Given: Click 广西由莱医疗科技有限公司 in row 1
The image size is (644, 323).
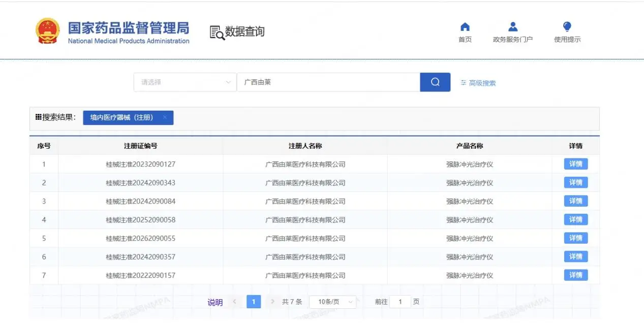Looking at the screenshot, I should (x=305, y=165).
